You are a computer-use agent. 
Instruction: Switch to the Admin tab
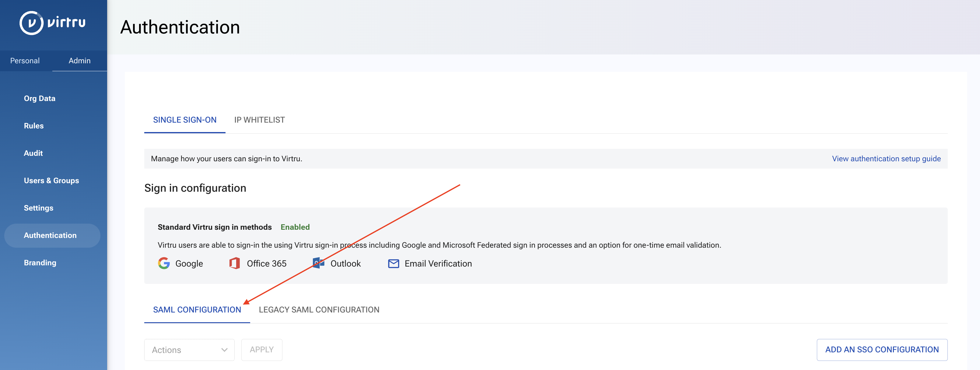79,61
